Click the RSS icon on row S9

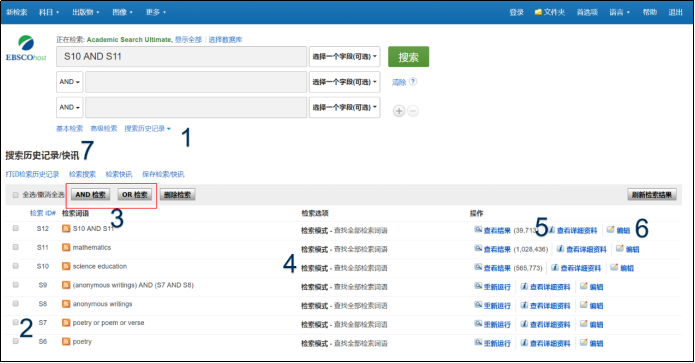pos(66,285)
